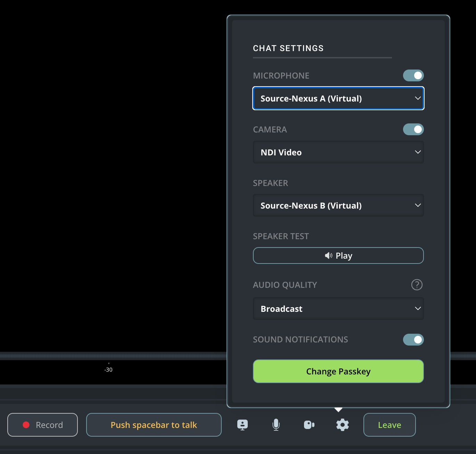Disable the Microphone toggle switch
Screen dimensions: 476x454
[x=413, y=75]
